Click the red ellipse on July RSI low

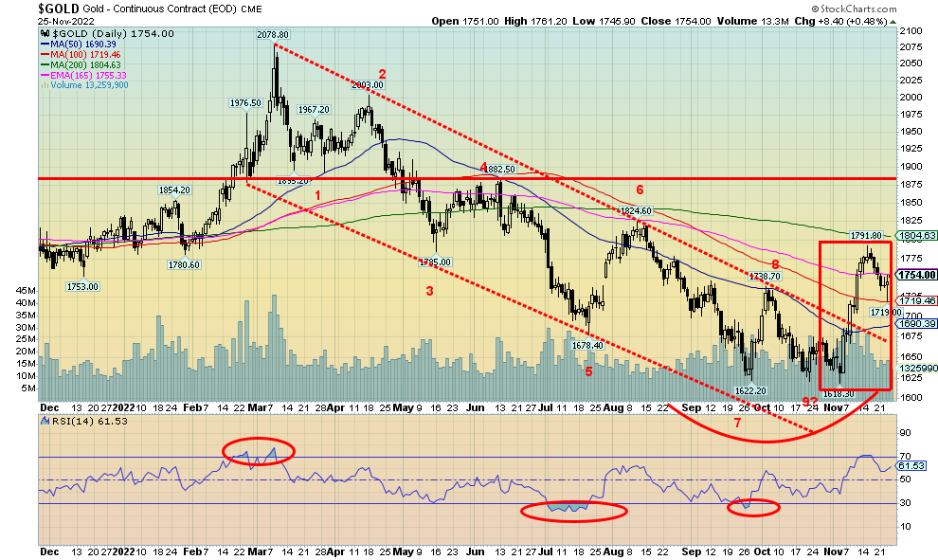573,511
